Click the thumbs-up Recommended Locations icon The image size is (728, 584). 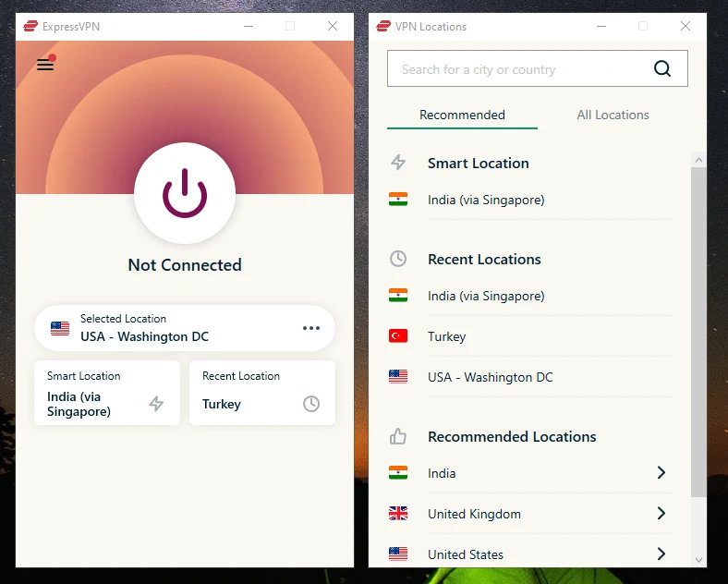(x=398, y=436)
